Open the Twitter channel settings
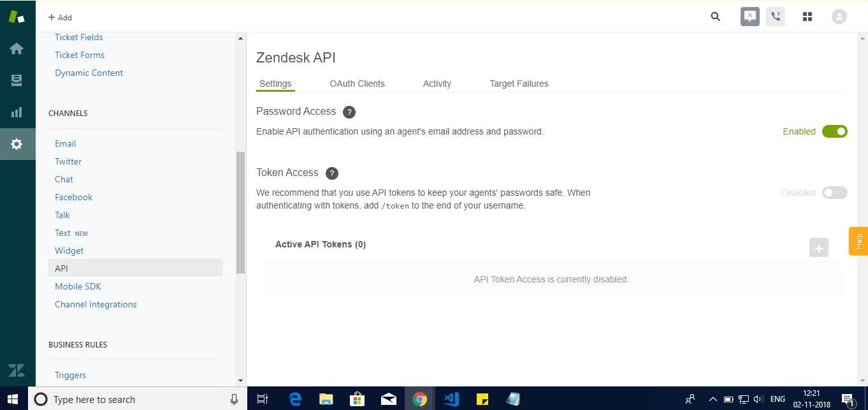868x410 pixels. pyautogui.click(x=68, y=161)
